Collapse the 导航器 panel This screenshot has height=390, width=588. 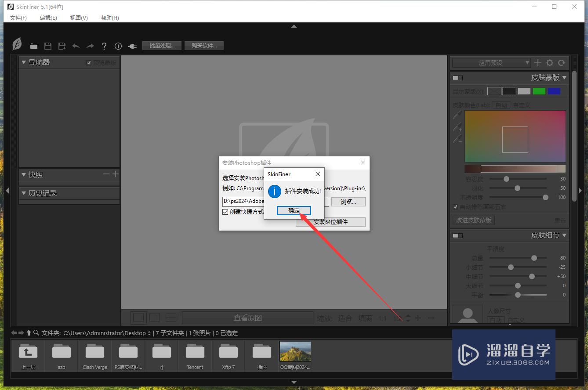click(24, 62)
